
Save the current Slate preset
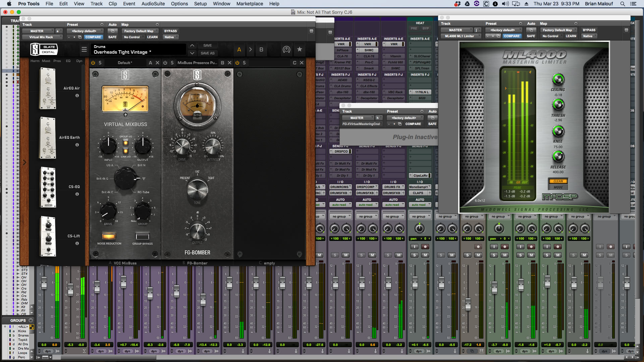coord(208,45)
